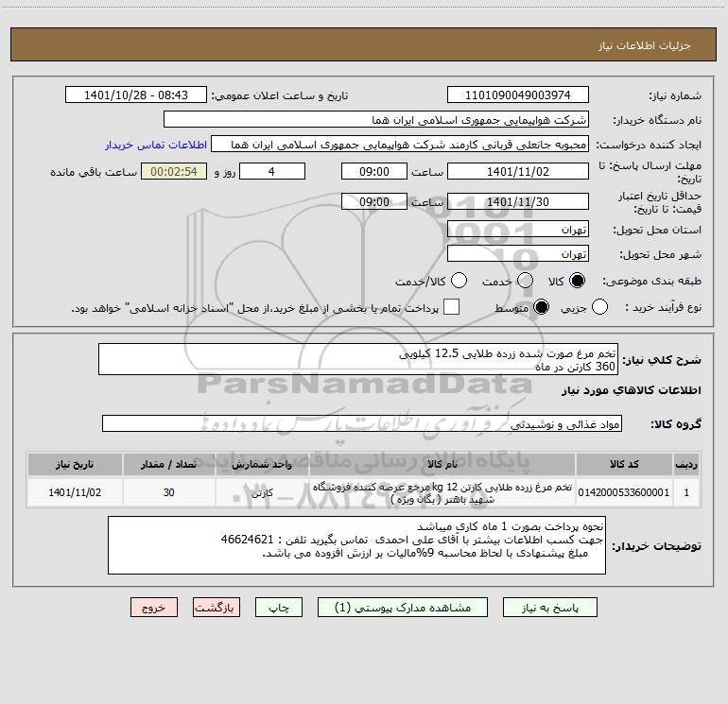Select the خدمت radio button
The image size is (728, 704).
point(525,281)
